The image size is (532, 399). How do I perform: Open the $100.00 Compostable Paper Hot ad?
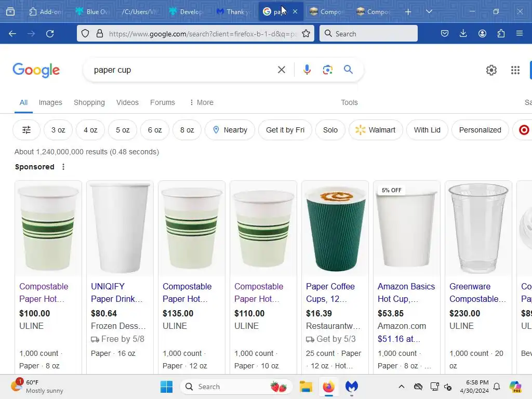[44, 292]
